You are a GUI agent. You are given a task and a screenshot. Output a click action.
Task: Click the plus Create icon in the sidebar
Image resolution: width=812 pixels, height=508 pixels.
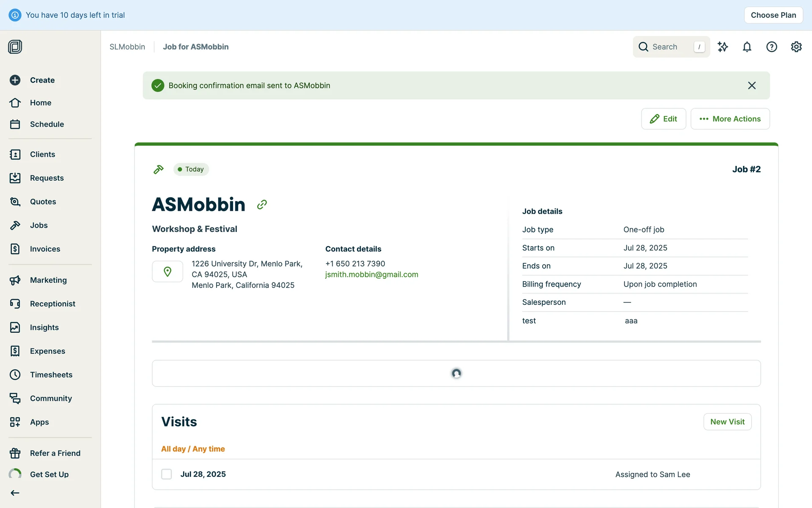pos(15,80)
